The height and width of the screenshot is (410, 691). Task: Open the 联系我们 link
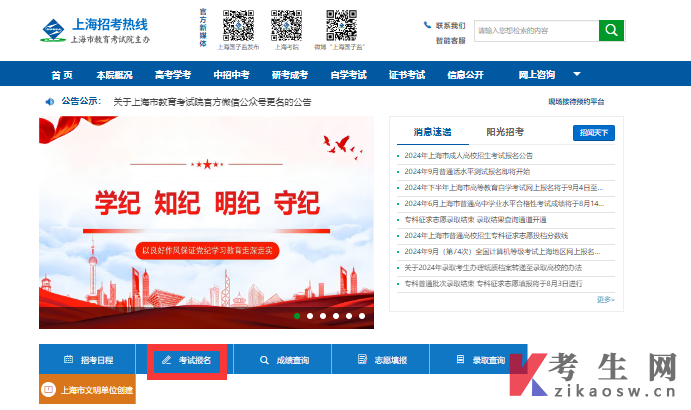click(x=450, y=26)
